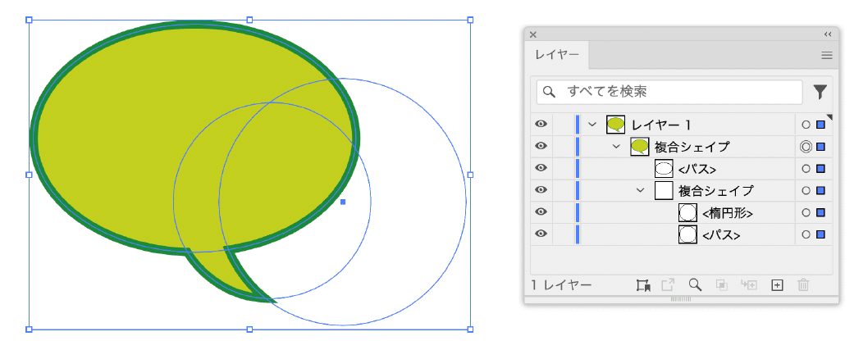Image resolution: width=868 pixels, height=359 pixels.
Task: Click the blue center point marker on canvas
Action: [343, 202]
